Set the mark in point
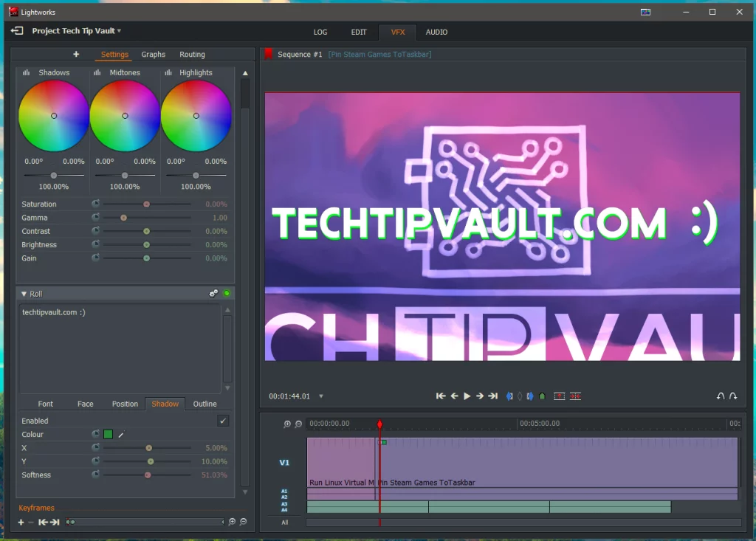Viewport: 756px width, 541px height. pyautogui.click(x=509, y=396)
